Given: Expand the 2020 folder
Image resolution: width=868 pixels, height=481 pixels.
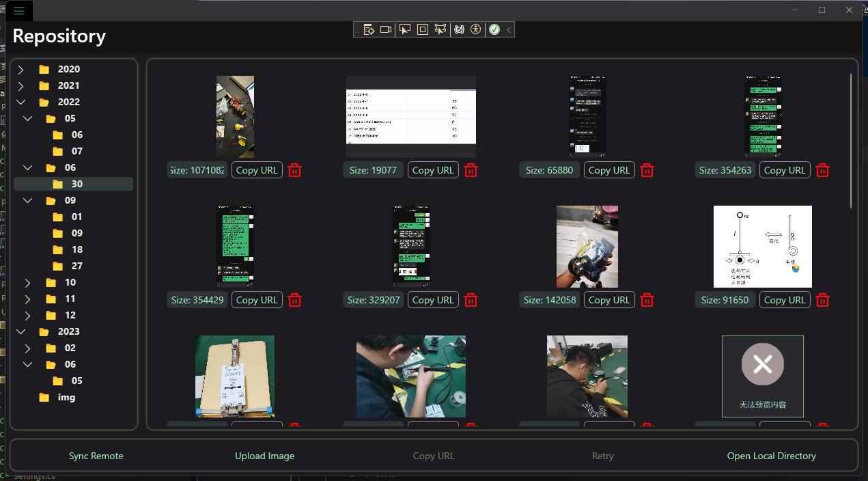Looking at the screenshot, I should coord(21,70).
